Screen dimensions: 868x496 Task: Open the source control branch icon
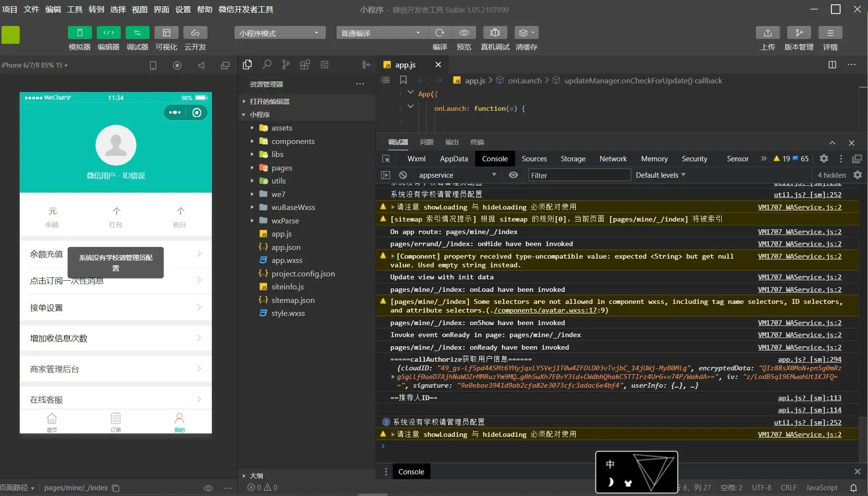286,65
